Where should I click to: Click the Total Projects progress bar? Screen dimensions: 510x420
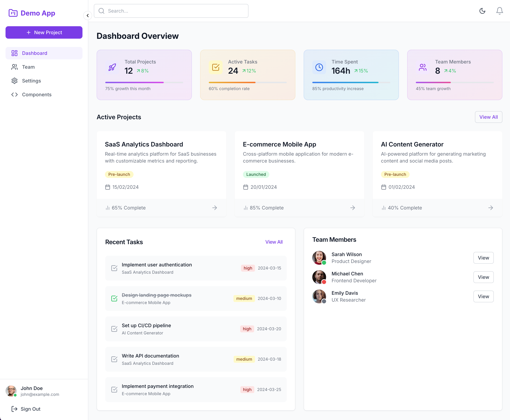click(x=144, y=82)
